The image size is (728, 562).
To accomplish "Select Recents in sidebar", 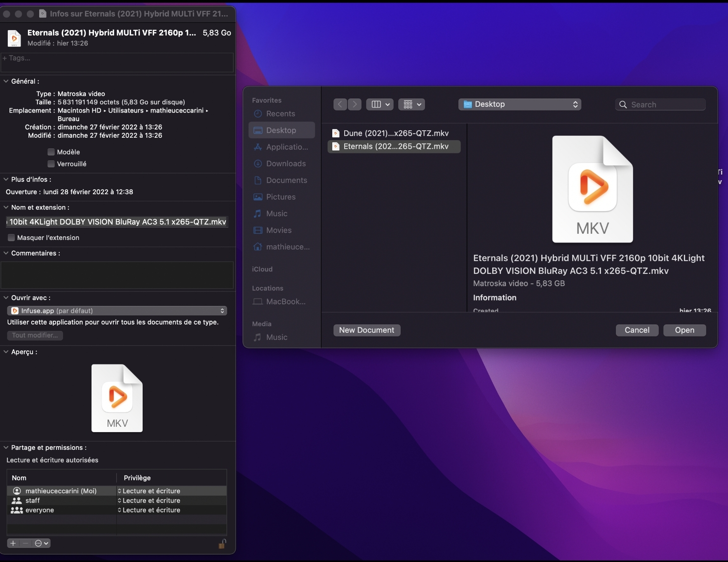I will click(x=281, y=114).
